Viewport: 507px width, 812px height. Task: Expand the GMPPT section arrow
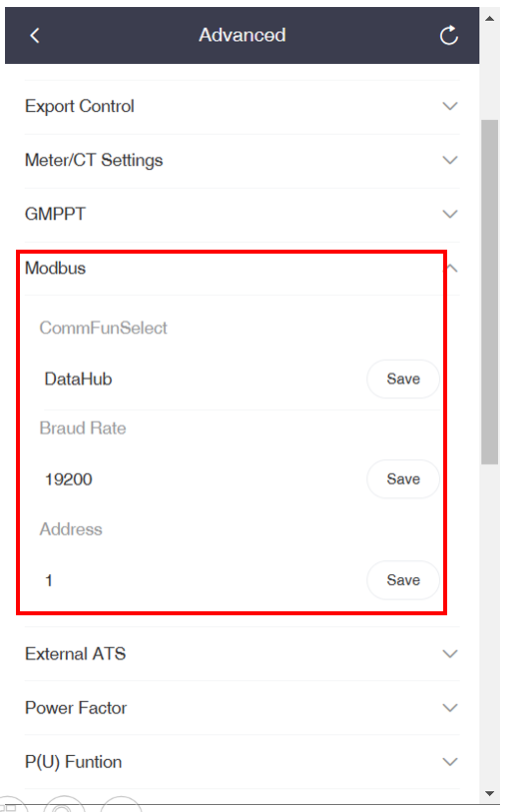(450, 214)
